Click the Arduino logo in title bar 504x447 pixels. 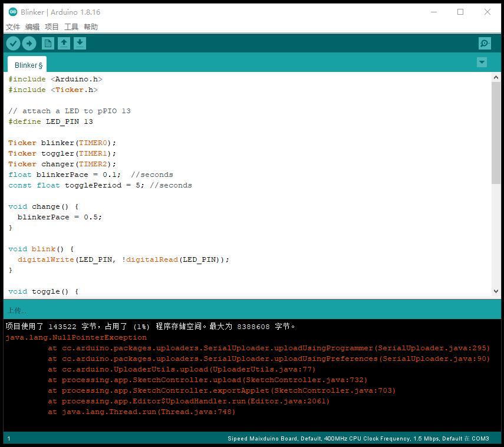[13, 12]
